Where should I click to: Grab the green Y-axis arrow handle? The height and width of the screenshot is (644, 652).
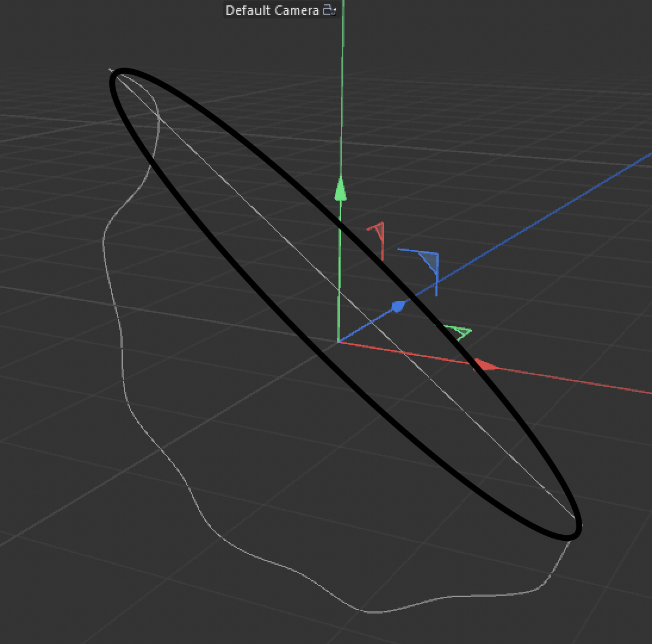(x=340, y=189)
